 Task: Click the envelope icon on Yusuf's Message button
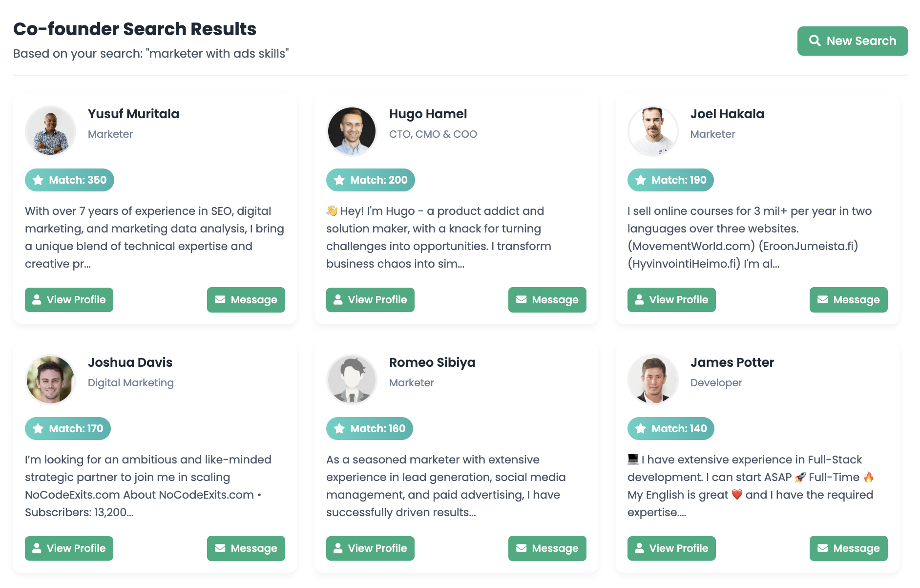[219, 300]
